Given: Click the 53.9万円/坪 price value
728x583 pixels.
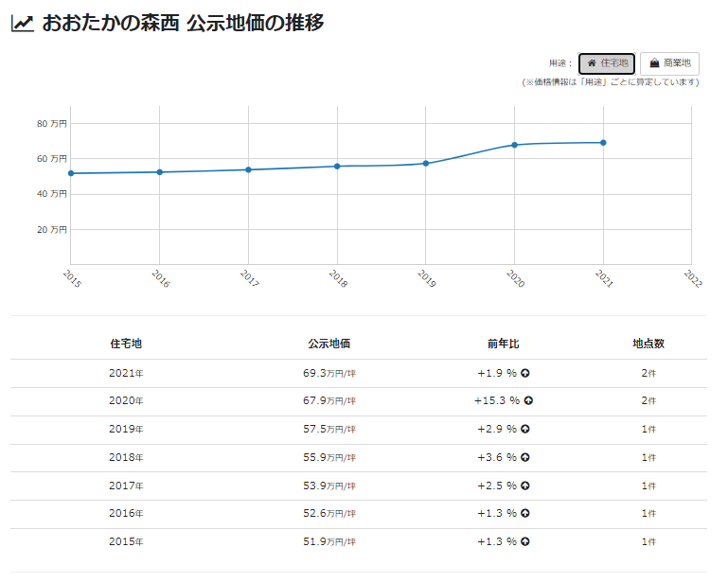Looking at the screenshot, I should coord(329,486).
